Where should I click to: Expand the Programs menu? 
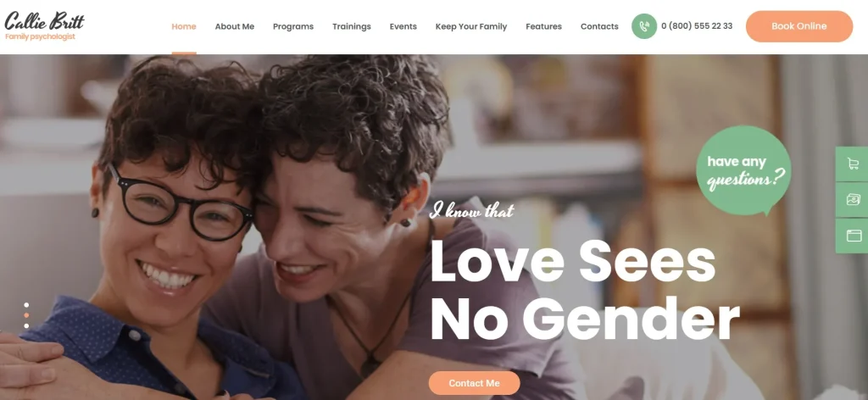292,26
